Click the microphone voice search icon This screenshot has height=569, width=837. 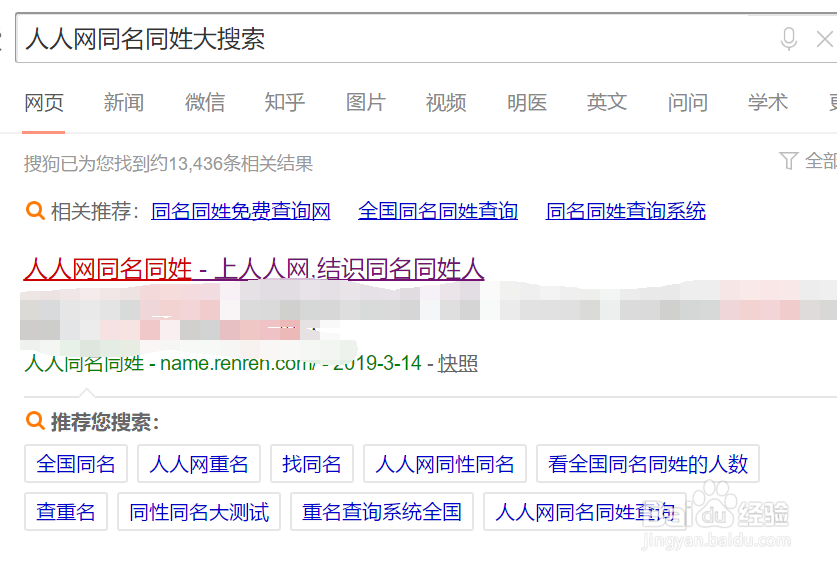(788, 39)
